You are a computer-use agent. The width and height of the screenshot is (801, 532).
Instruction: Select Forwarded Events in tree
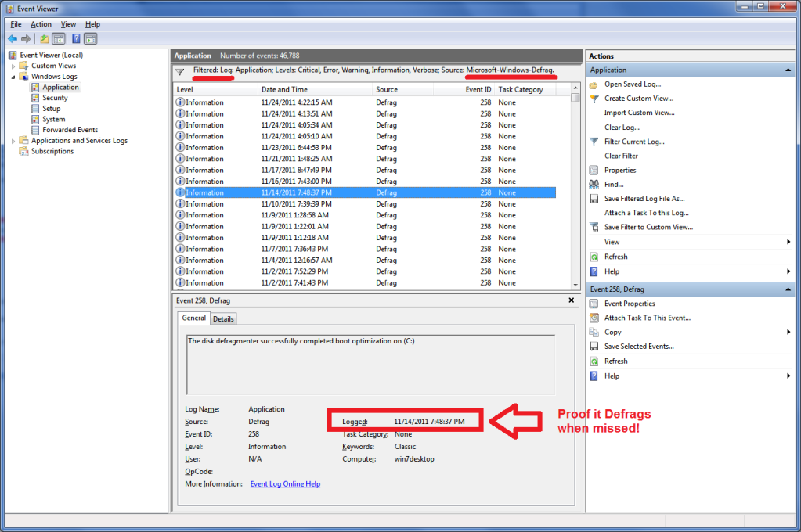[70, 130]
